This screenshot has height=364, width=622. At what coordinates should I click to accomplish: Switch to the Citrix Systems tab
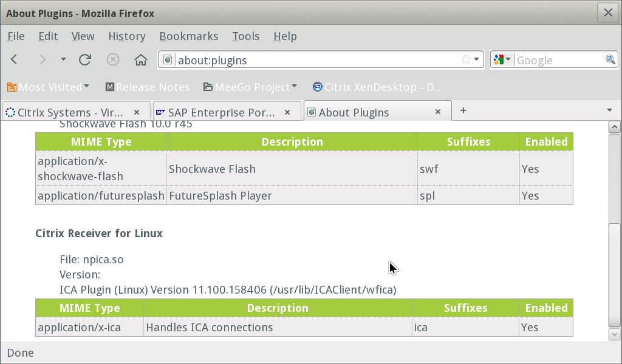click(x=70, y=112)
